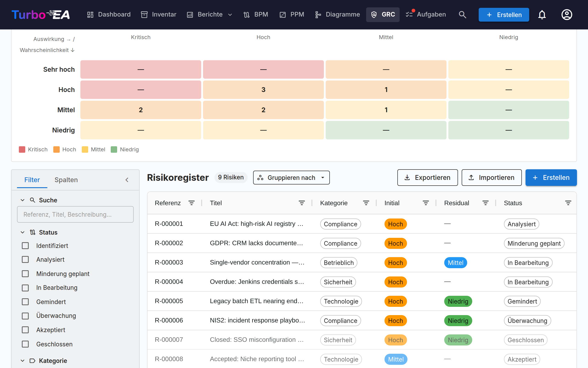Check the Analysiert status filter
Viewport: 588px width, 368px height.
point(25,259)
